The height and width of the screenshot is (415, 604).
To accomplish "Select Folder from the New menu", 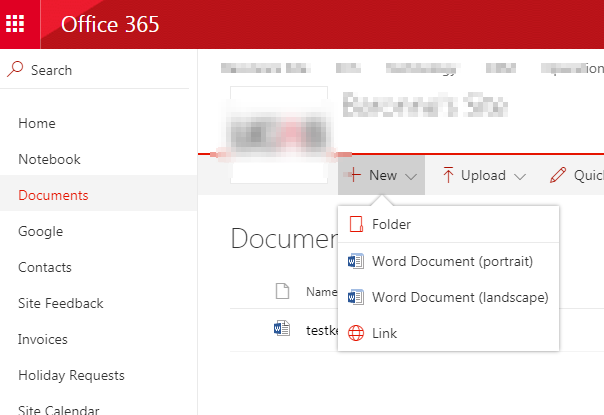I will pos(448,224).
